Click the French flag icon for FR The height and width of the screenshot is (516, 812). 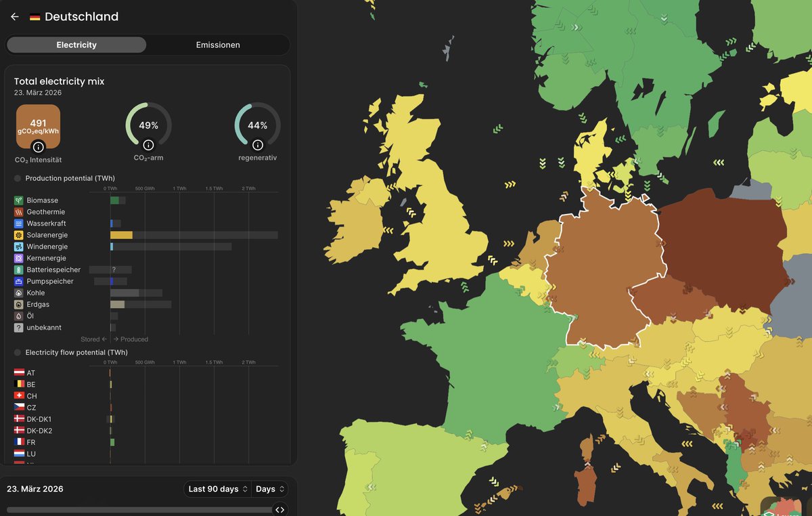19,442
